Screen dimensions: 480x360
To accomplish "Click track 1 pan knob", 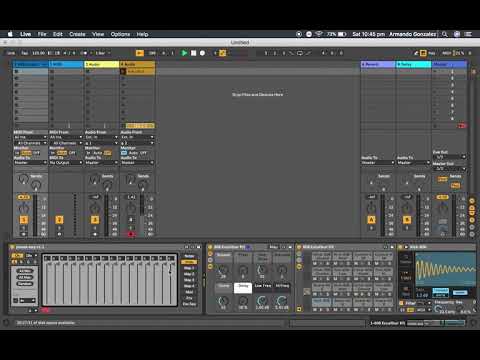I will click(x=24, y=209).
